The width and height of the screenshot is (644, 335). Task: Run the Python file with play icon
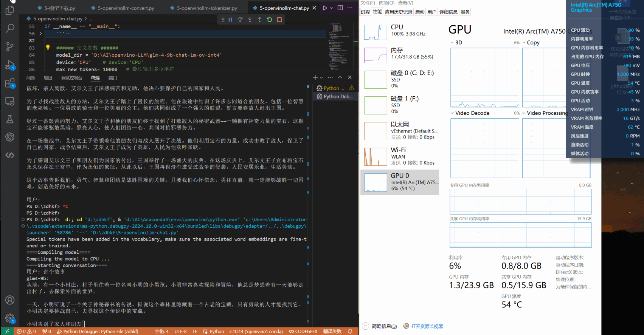(325, 8)
